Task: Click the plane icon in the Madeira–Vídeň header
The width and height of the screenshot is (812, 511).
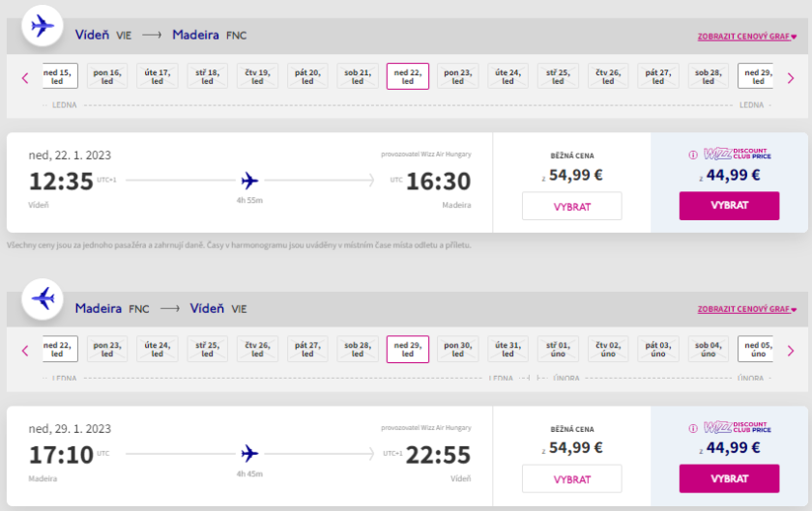Action: point(42,298)
